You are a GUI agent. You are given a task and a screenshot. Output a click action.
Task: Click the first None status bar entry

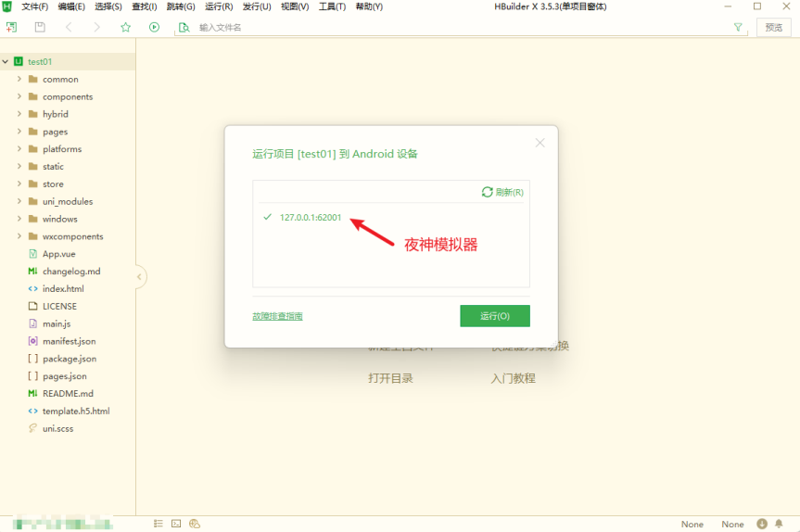[692, 524]
